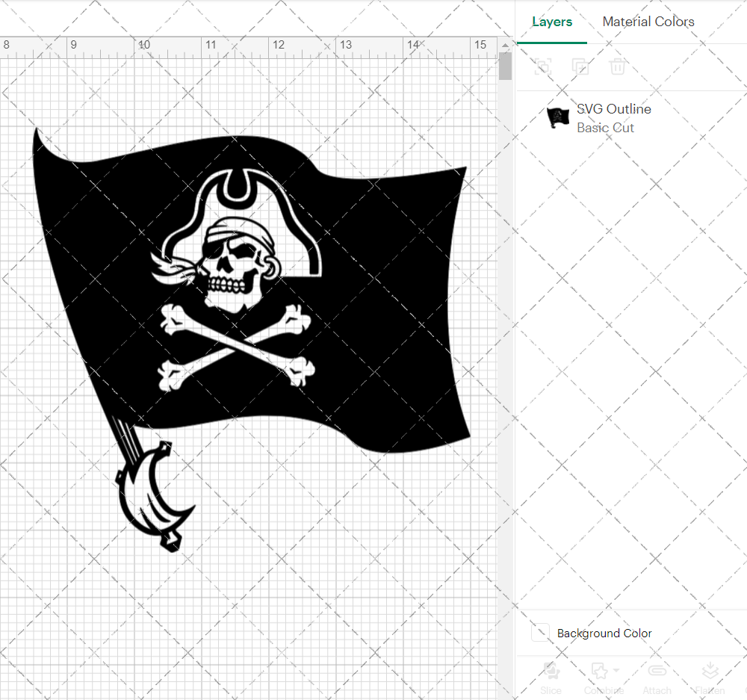Click the Duplicate layer icon
Viewport: 747px width, 700px height.
580,66
